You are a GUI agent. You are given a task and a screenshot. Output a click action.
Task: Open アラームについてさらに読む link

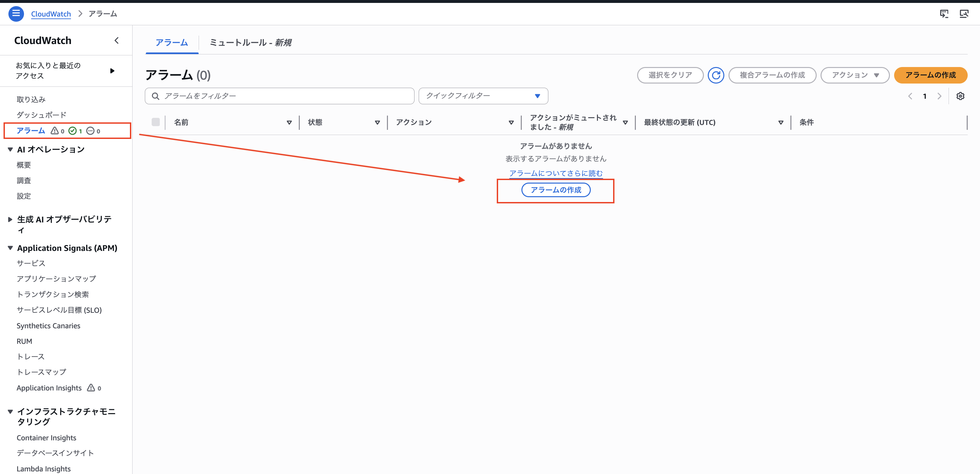coord(556,173)
